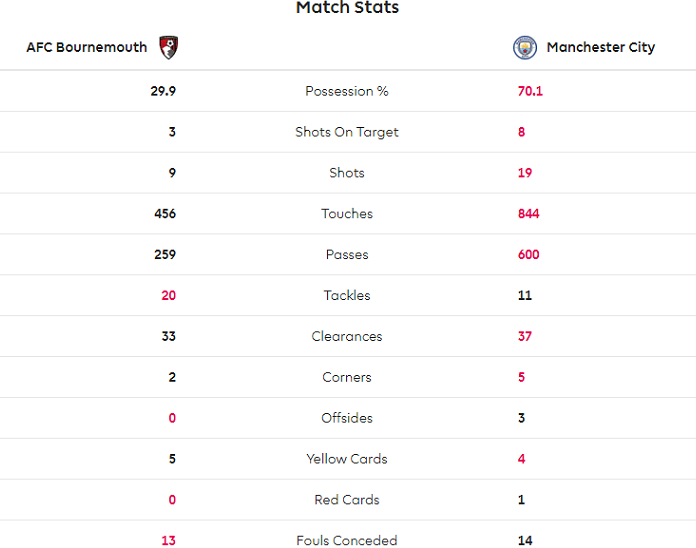Select the Tackles stat label
This screenshot has height=548, width=696.
pos(347,296)
